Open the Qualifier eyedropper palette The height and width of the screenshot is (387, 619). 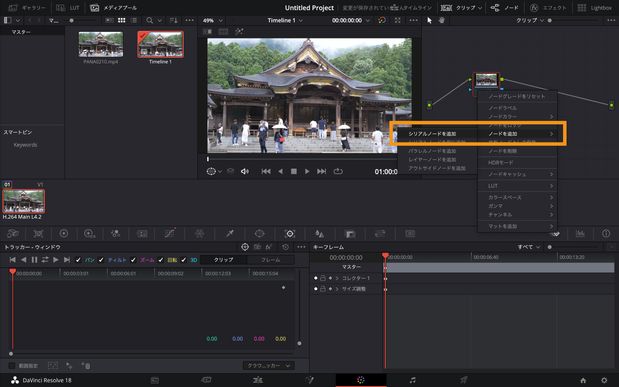coord(229,233)
